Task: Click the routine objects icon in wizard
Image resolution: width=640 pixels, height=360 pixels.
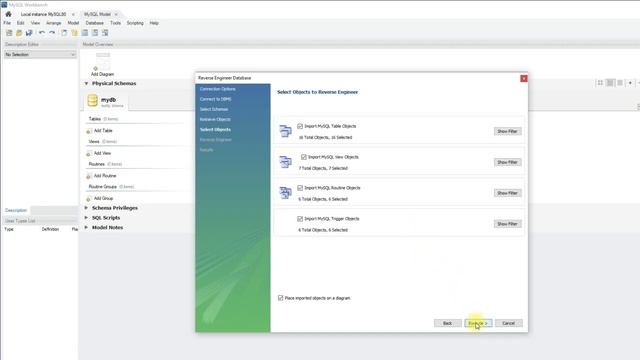Action: pyautogui.click(x=285, y=192)
